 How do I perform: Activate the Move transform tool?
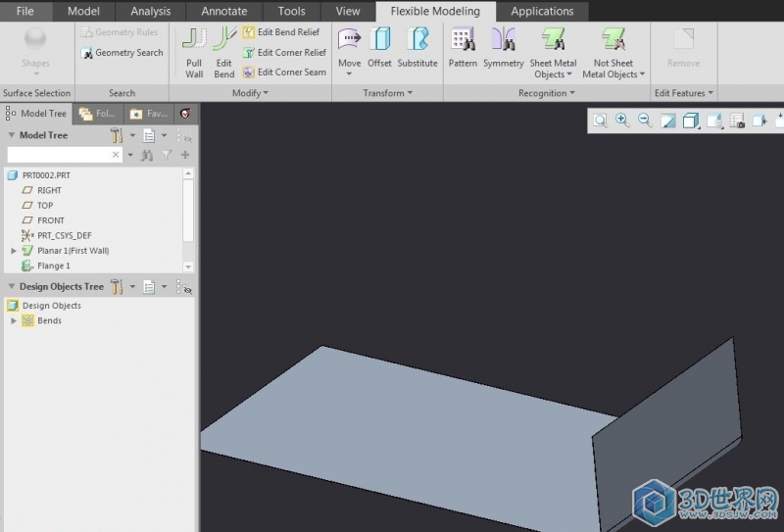[349, 48]
